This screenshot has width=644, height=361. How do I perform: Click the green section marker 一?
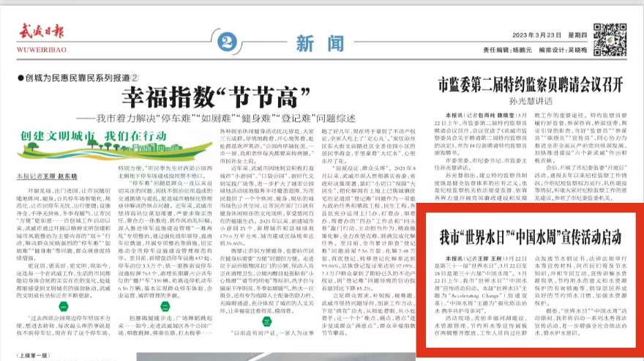(x=63, y=306)
